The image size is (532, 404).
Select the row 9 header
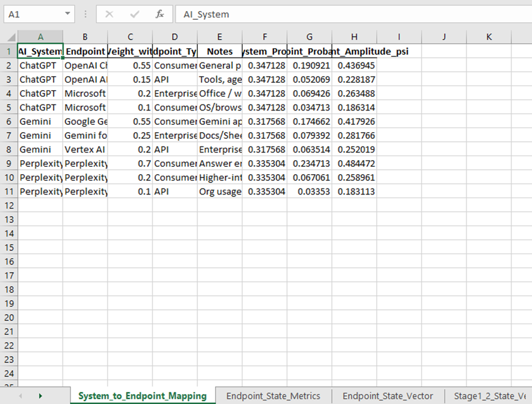[9, 164]
